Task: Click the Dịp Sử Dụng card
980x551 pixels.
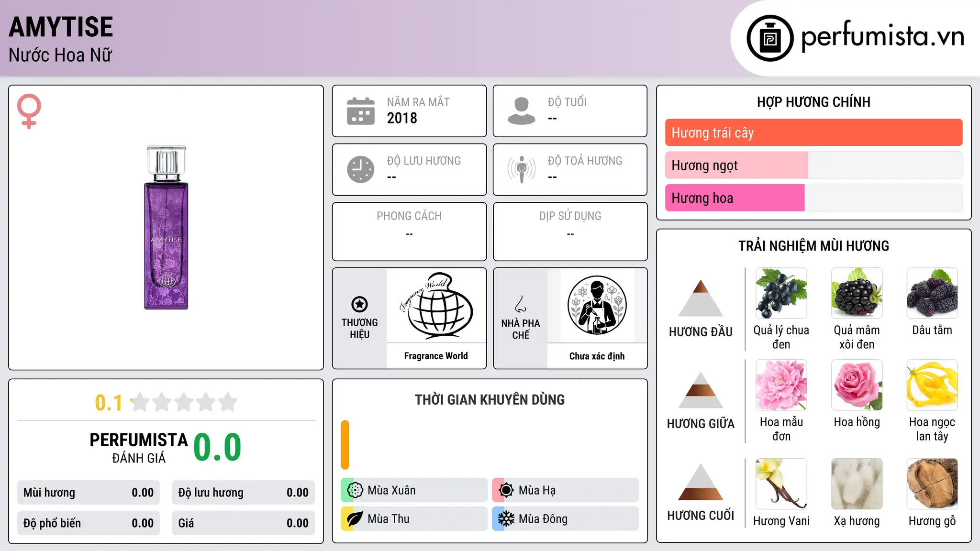Action: point(570,231)
